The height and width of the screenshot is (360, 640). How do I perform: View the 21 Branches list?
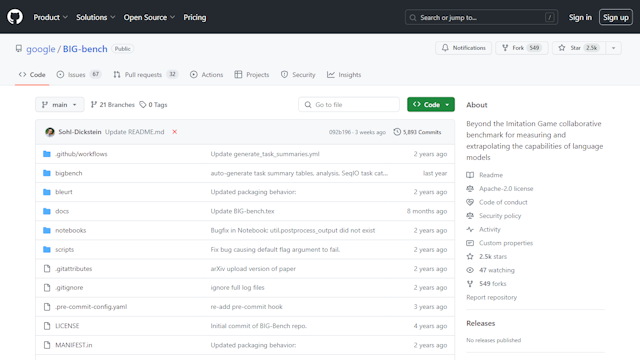coord(112,105)
